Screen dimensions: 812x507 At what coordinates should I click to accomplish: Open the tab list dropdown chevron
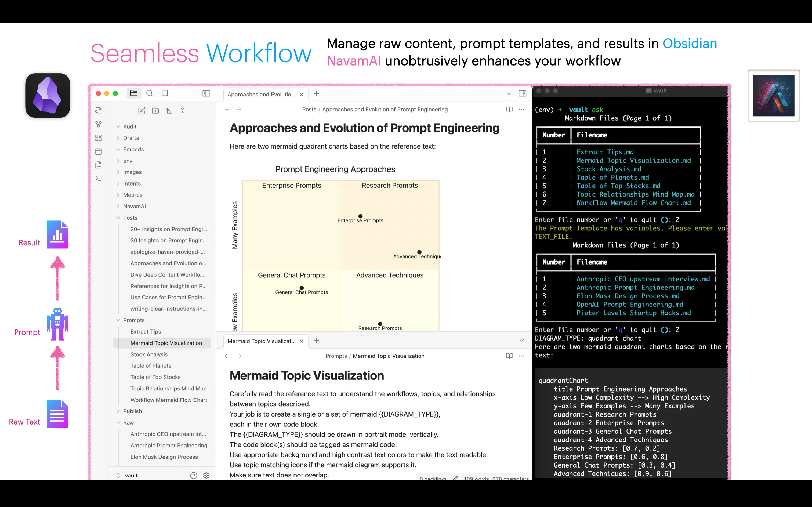tap(509, 93)
